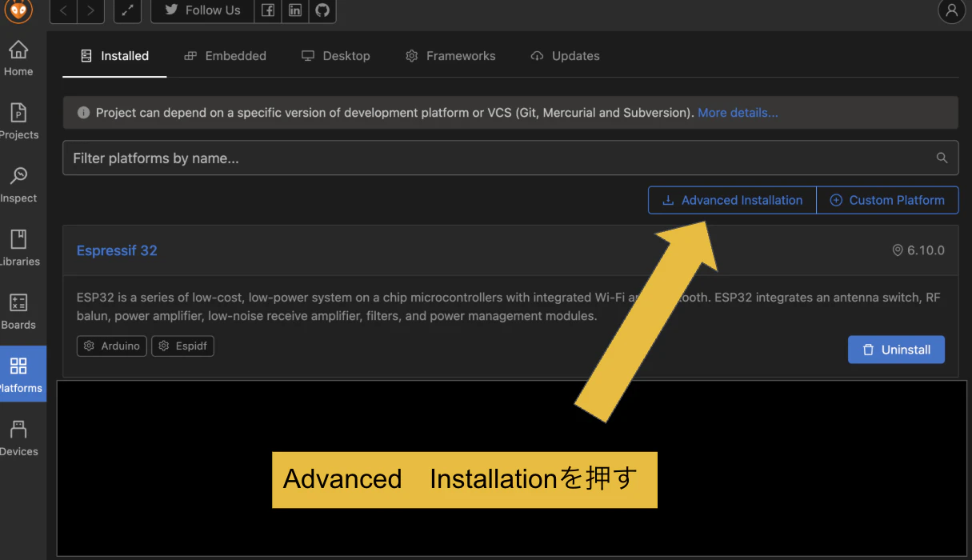The width and height of the screenshot is (972, 560).
Task: Open the LinkedIn icon in the toolbar
Action: (x=294, y=10)
